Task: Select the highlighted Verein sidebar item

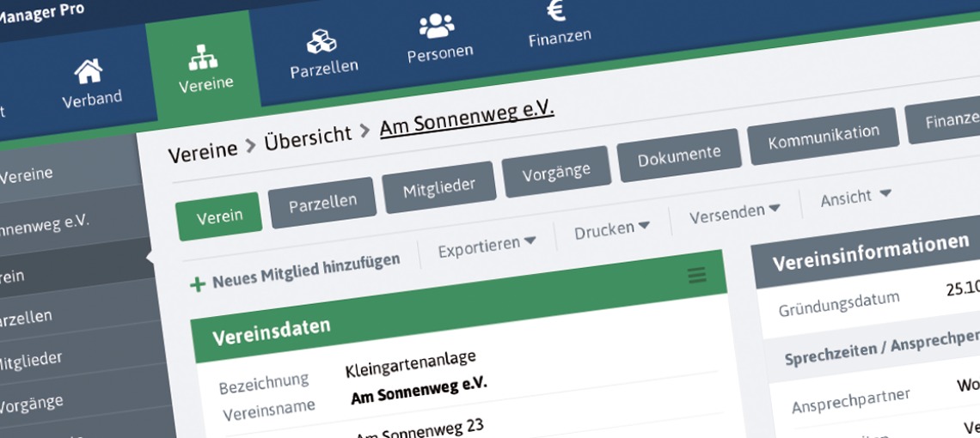Action: (x=74, y=271)
